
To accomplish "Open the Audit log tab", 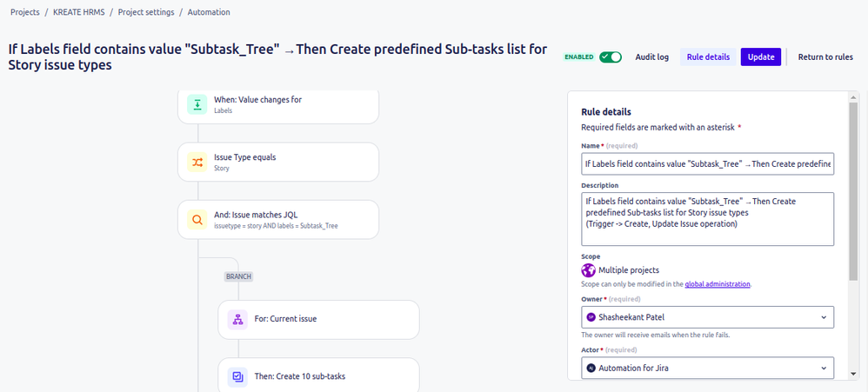I will (651, 57).
